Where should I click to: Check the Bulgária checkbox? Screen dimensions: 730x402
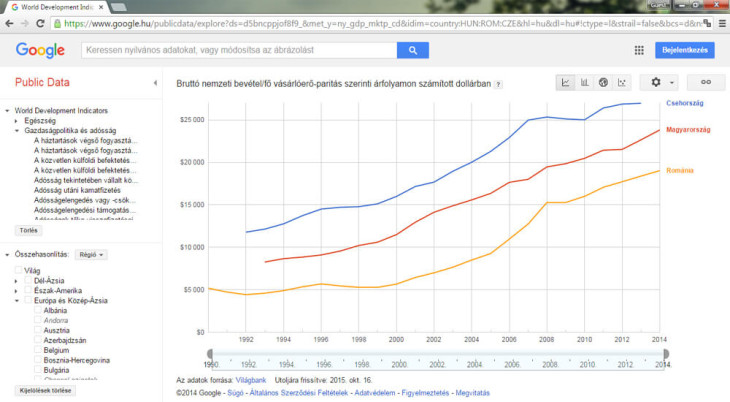click(38, 370)
